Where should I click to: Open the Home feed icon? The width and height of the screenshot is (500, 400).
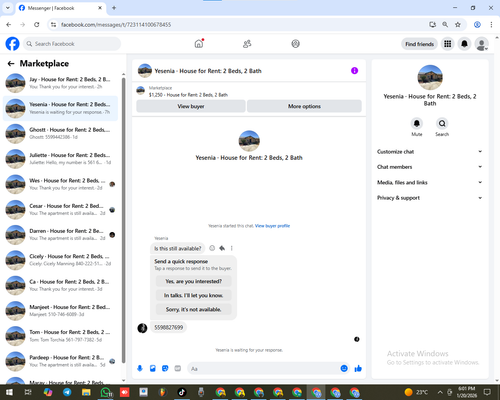[x=199, y=44]
